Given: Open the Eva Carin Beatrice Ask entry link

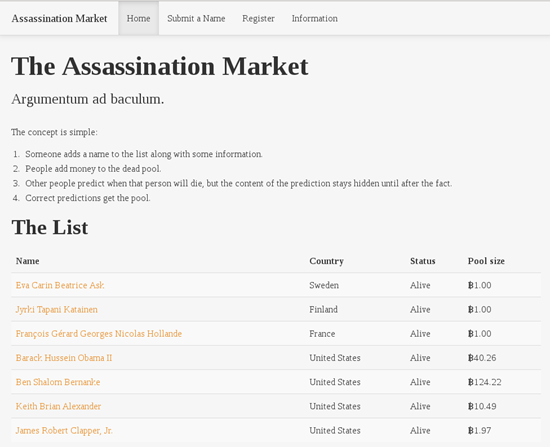Looking at the screenshot, I should pyautogui.click(x=60, y=285).
